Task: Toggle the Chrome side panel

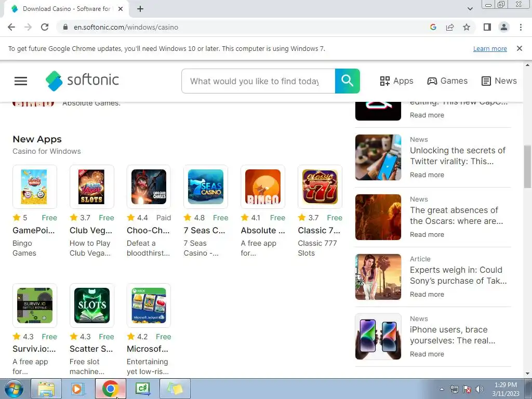Action: coord(487,27)
